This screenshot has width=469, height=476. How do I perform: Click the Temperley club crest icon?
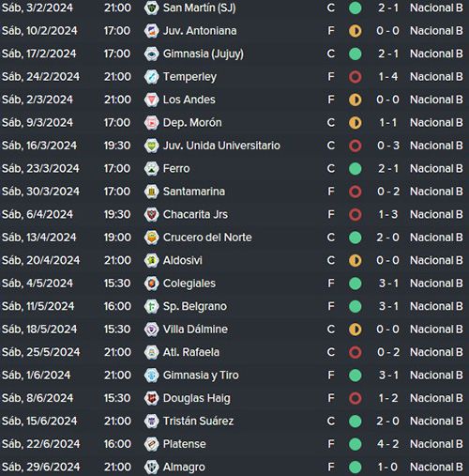point(151,77)
